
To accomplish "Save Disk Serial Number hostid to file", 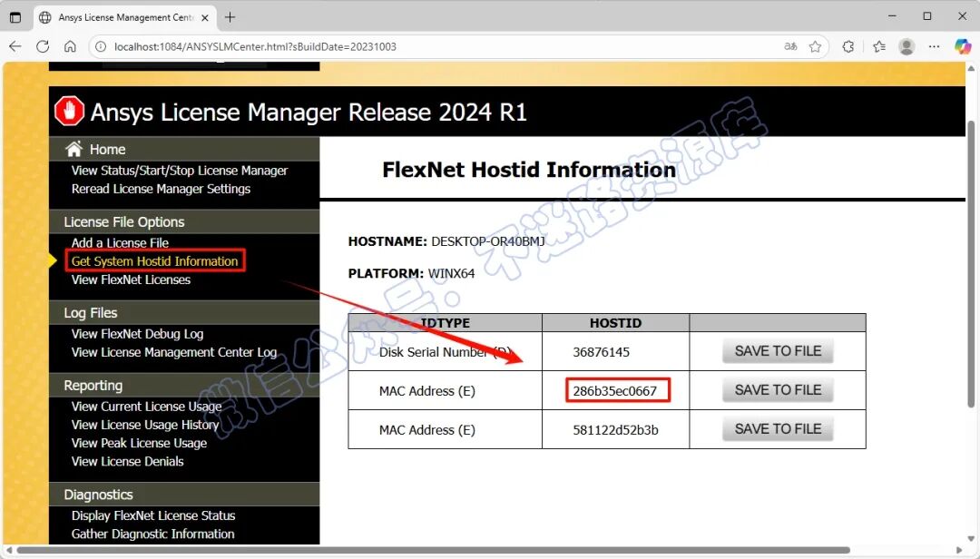I will [x=778, y=351].
